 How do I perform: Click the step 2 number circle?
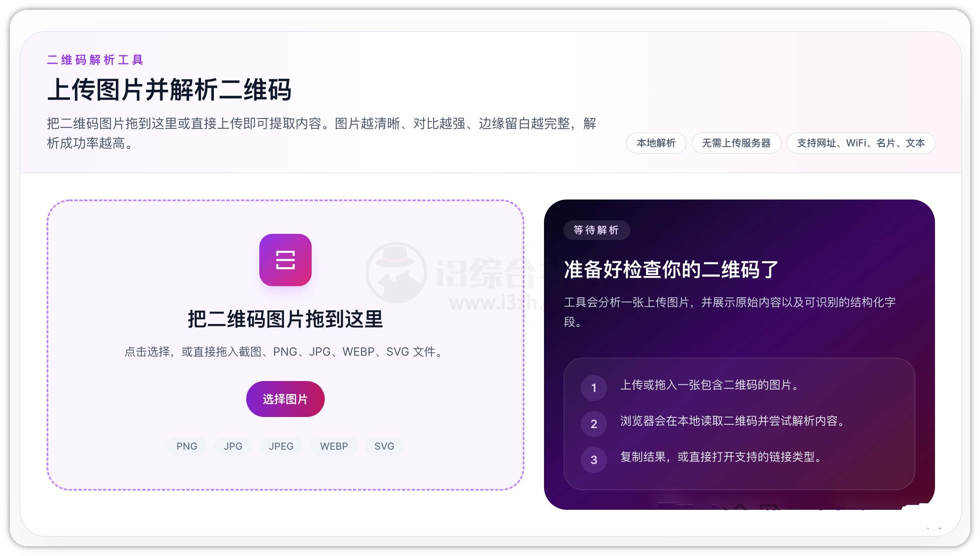[594, 424]
